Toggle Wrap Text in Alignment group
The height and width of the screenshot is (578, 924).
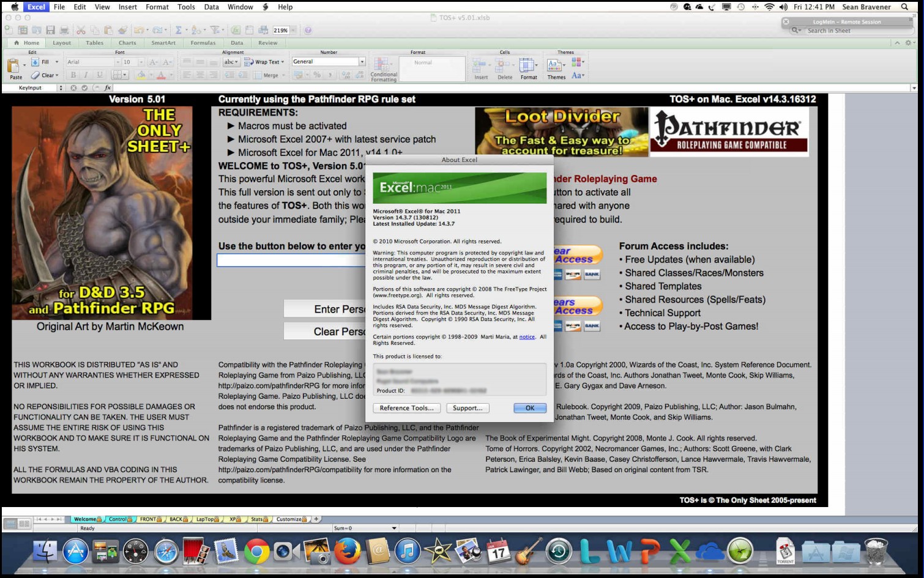[x=264, y=62]
